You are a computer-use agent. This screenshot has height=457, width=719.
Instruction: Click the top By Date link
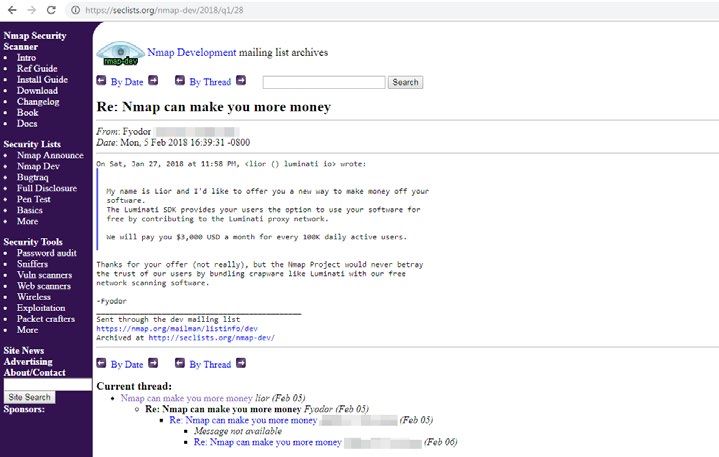127,82
